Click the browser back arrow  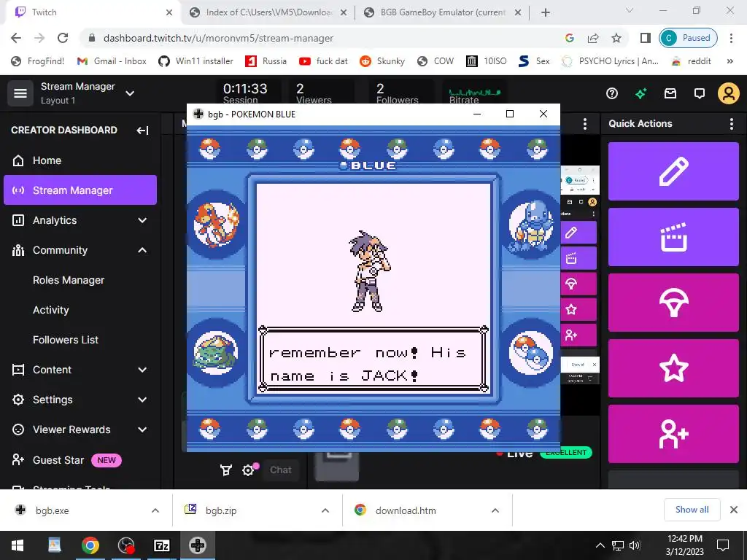[x=16, y=38]
